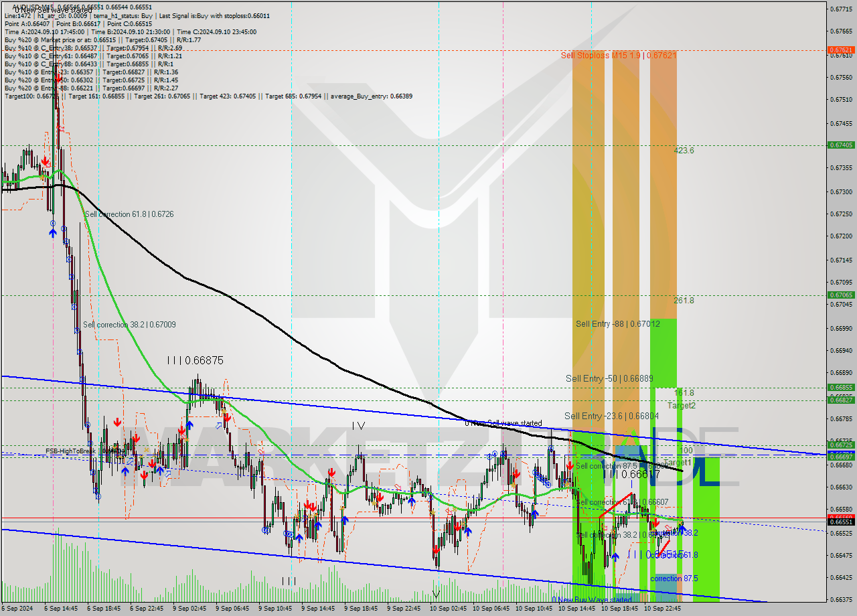857x616 pixels.
Task: Click the '9 Sep 10:45' time axis label
Action: 275,609
